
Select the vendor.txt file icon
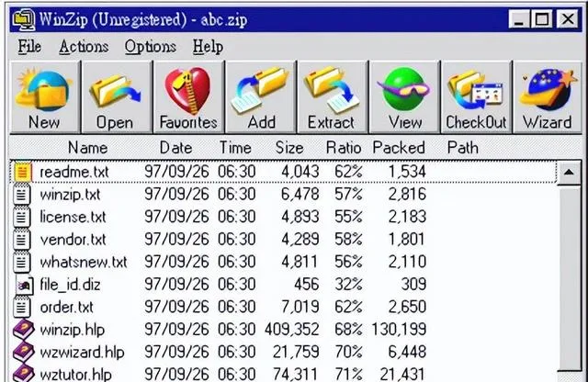(x=21, y=240)
